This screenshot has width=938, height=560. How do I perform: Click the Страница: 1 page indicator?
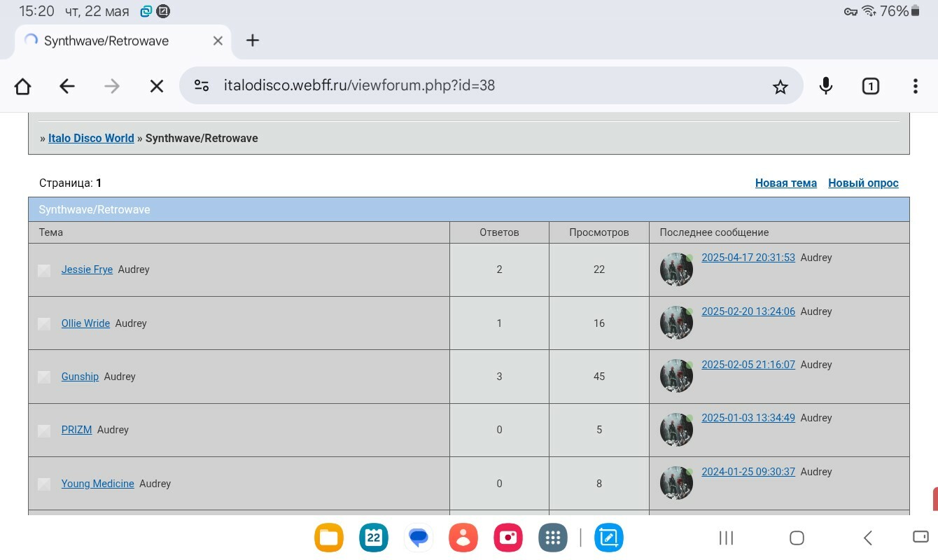tap(71, 183)
